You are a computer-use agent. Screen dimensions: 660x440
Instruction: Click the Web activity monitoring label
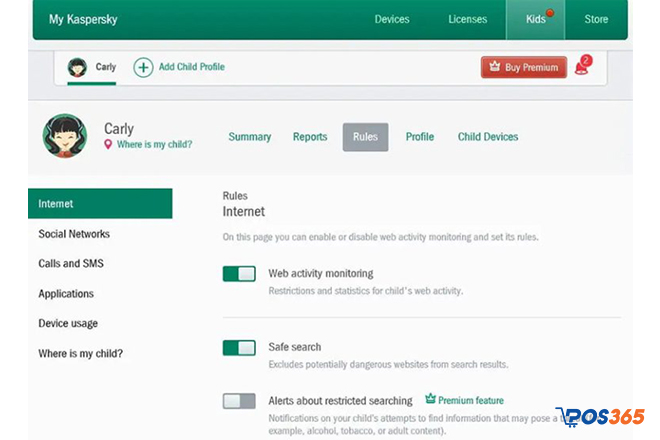(321, 274)
